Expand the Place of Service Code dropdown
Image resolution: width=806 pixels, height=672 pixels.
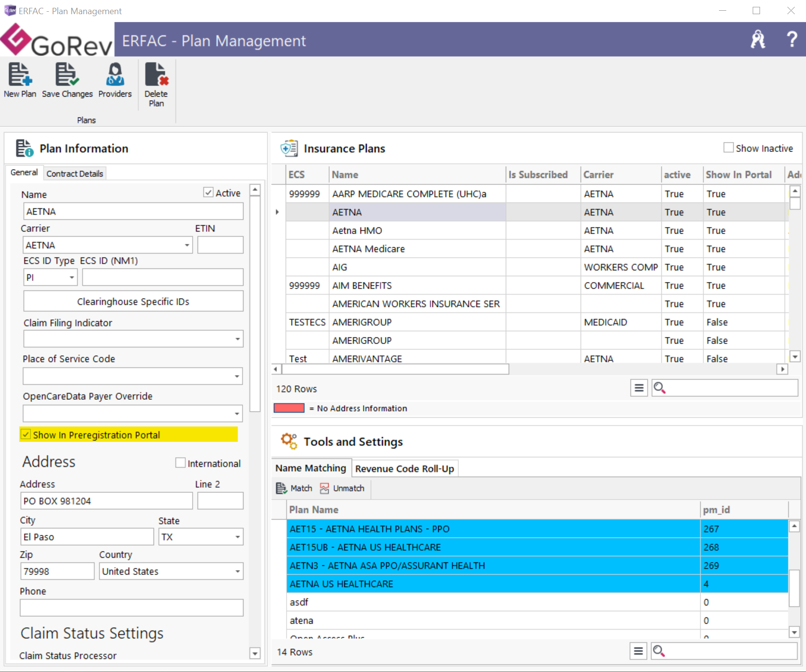(x=237, y=376)
